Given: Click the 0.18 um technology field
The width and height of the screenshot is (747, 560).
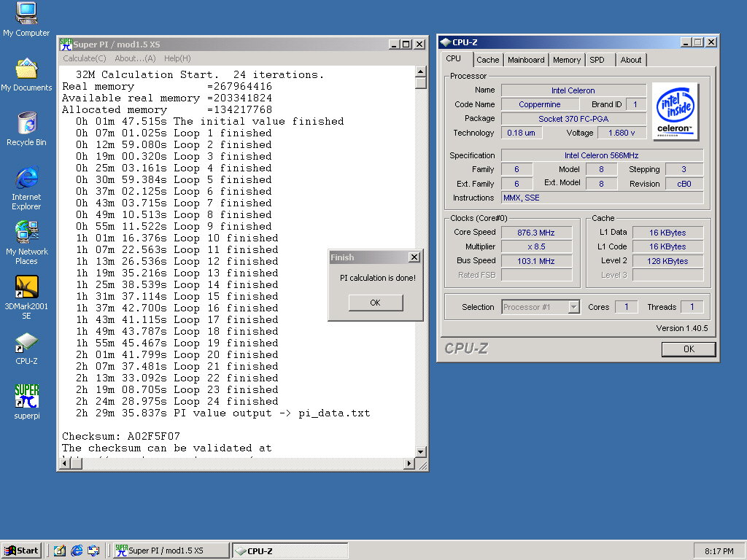Looking at the screenshot, I should point(521,133).
